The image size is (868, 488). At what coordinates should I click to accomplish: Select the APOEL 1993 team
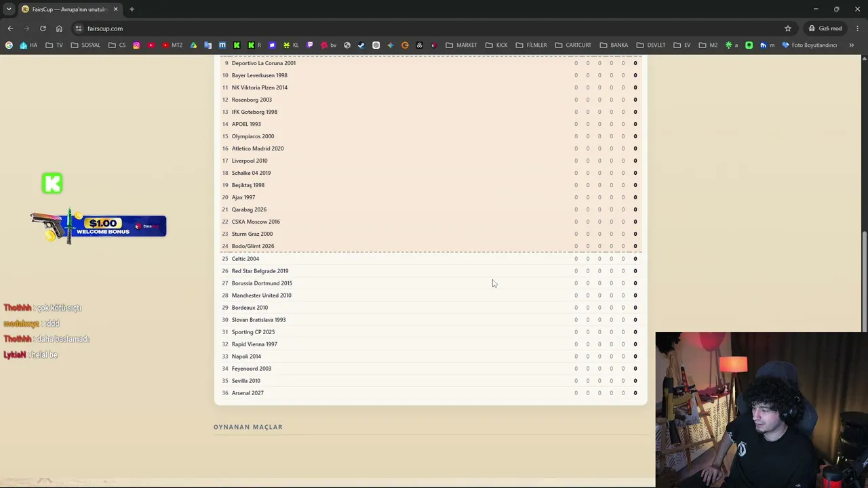tap(246, 124)
